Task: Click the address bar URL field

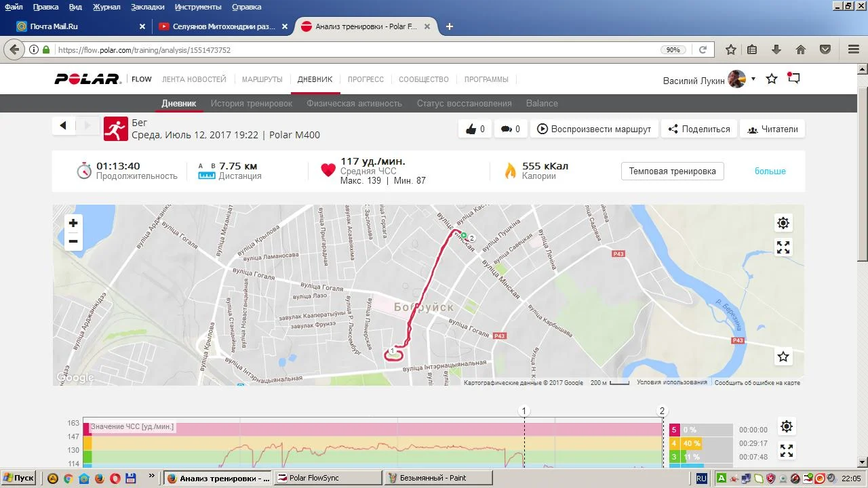Action: click(353, 49)
